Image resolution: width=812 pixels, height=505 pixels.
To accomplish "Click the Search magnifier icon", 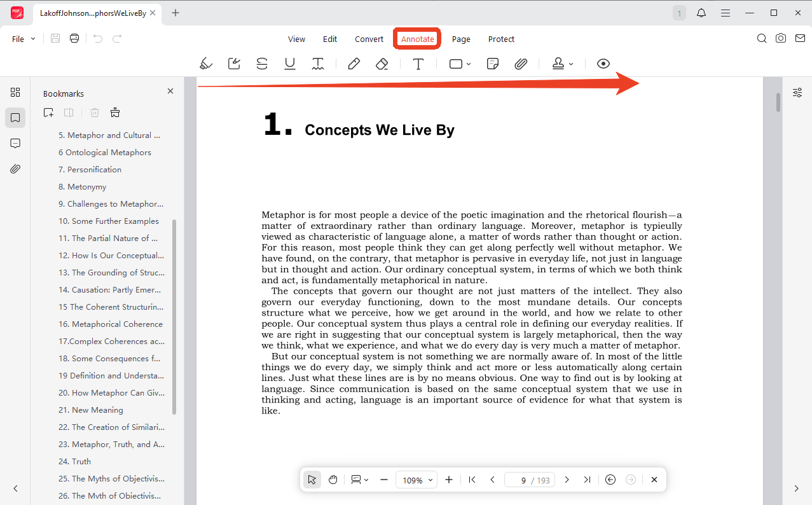I will pos(762,39).
